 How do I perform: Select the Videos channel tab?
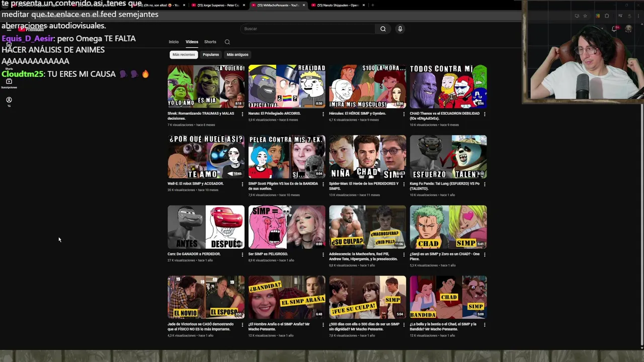192,42
